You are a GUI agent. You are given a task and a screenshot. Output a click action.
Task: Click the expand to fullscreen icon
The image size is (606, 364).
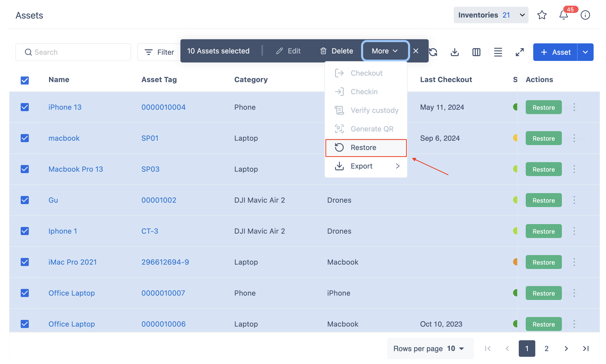520,52
